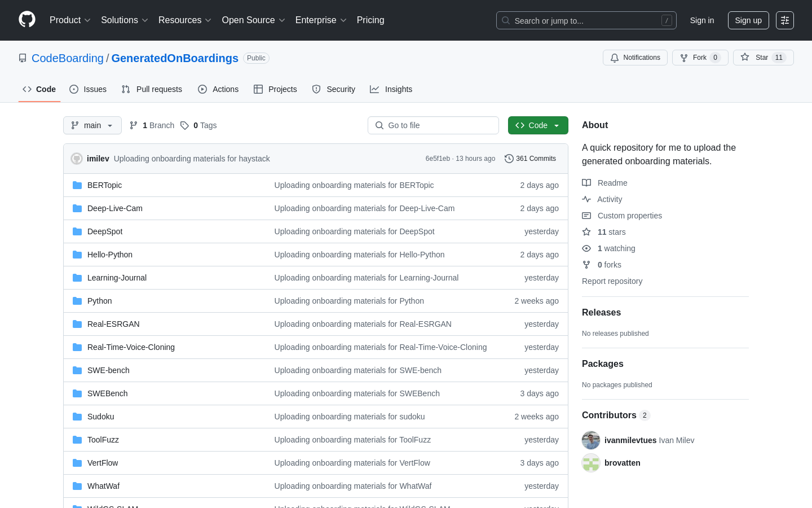Image resolution: width=812 pixels, height=508 pixels.
Task: Click the Real-ESRGAN folder icon
Action: (77, 324)
